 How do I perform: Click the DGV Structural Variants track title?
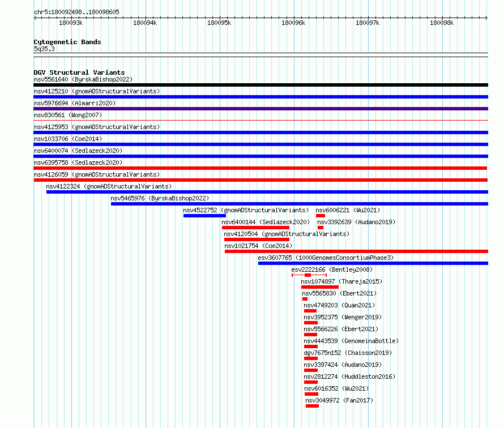pyautogui.click(x=79, y=72)
